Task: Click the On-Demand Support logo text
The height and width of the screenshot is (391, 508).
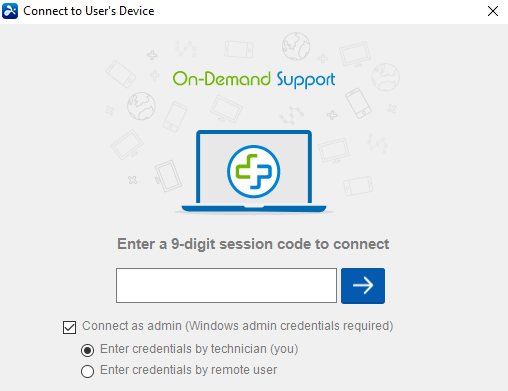Action: [x=254, y=79]
